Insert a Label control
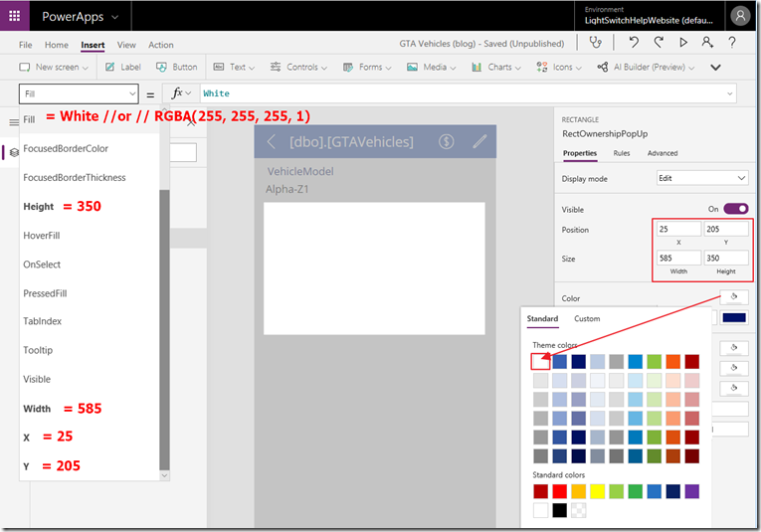 tap(123, 67)
